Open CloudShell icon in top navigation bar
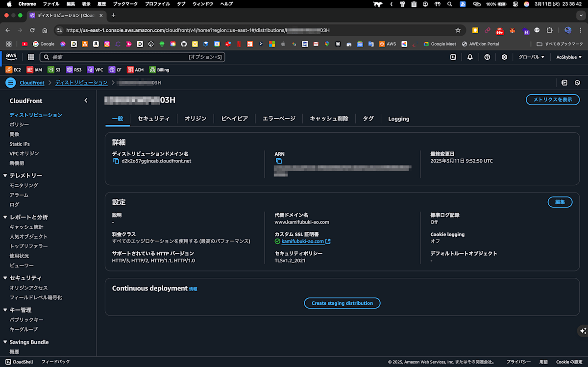The width and height of the screenshot is (588, 367). [x=453, y=57]
